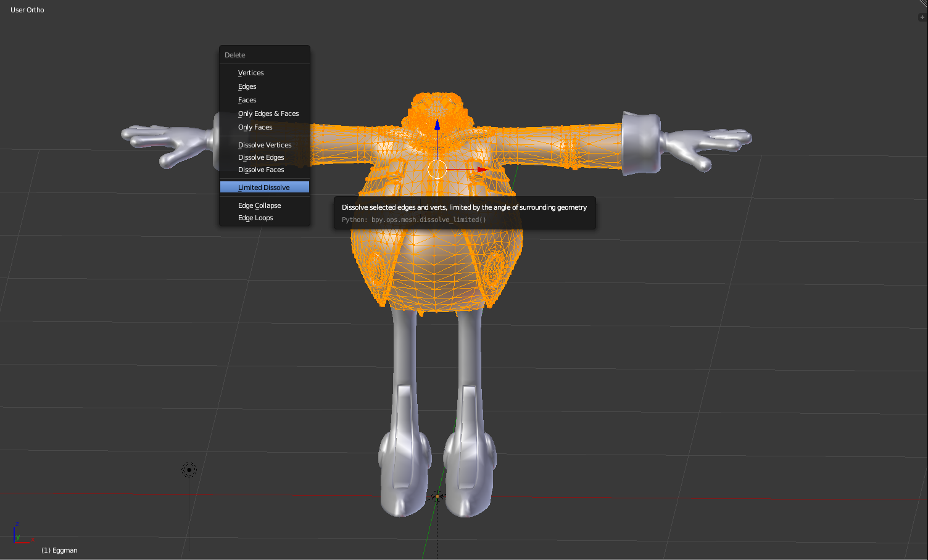Select the lamp object in the viewport

[189, 470]
